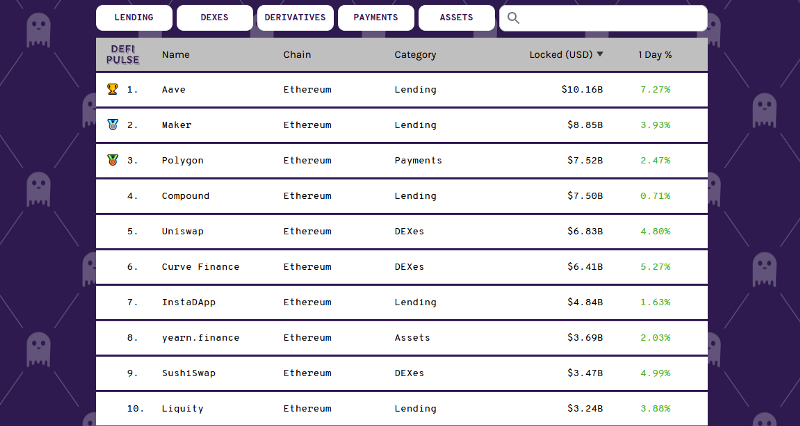Click the $3.69B locked value
Viewport: 800px width, 426px height.
(x=585, y=337)
